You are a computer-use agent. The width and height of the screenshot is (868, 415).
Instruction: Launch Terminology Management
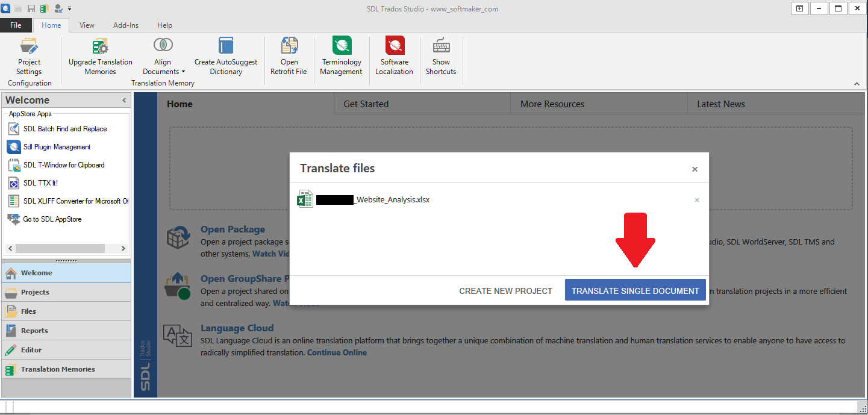click(x=342, y=56)
